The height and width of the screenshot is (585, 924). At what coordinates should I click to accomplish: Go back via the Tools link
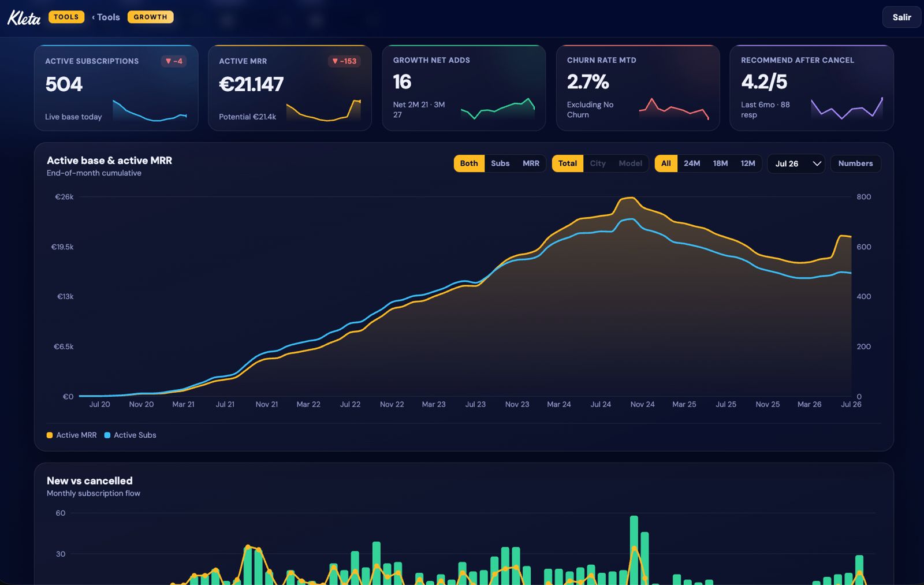[106, 17]
